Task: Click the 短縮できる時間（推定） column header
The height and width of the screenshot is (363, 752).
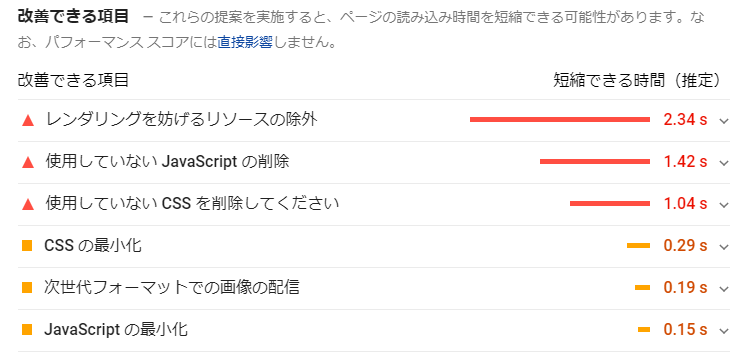Action: click(x=637, y=80)
